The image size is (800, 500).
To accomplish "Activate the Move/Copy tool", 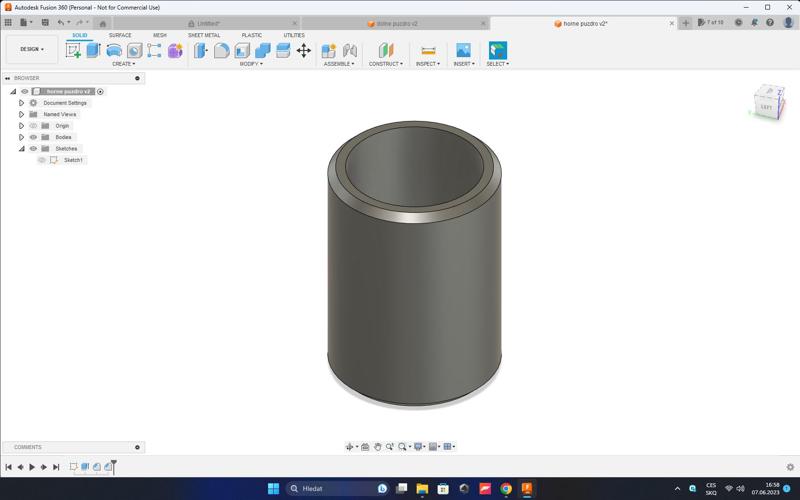I will coord(303,50).
